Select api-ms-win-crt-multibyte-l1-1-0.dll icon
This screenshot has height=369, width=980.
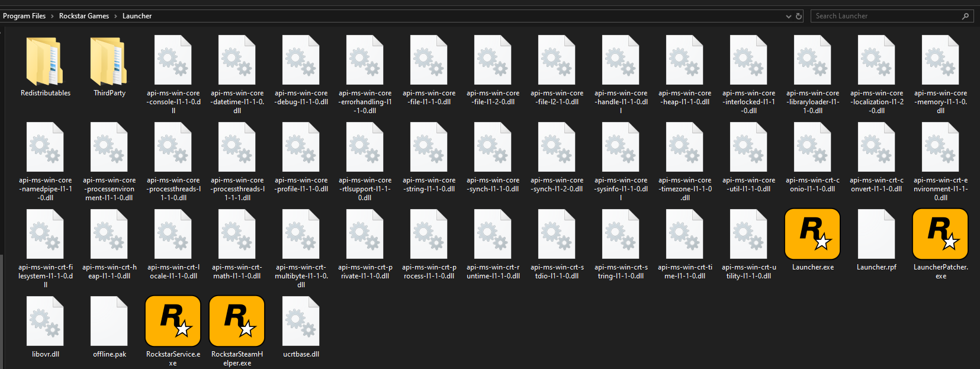(301, 234)
